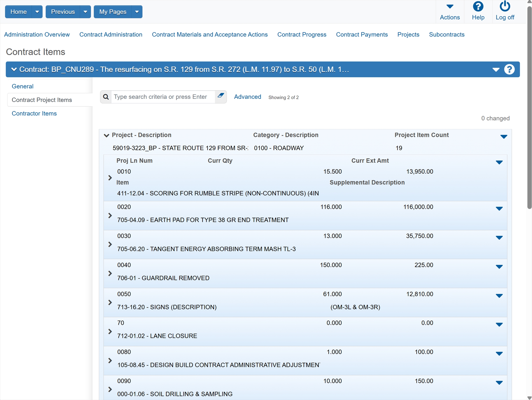Click the Log off power icon
This screenshot has height=400, width=532.
tap(504, 7)
